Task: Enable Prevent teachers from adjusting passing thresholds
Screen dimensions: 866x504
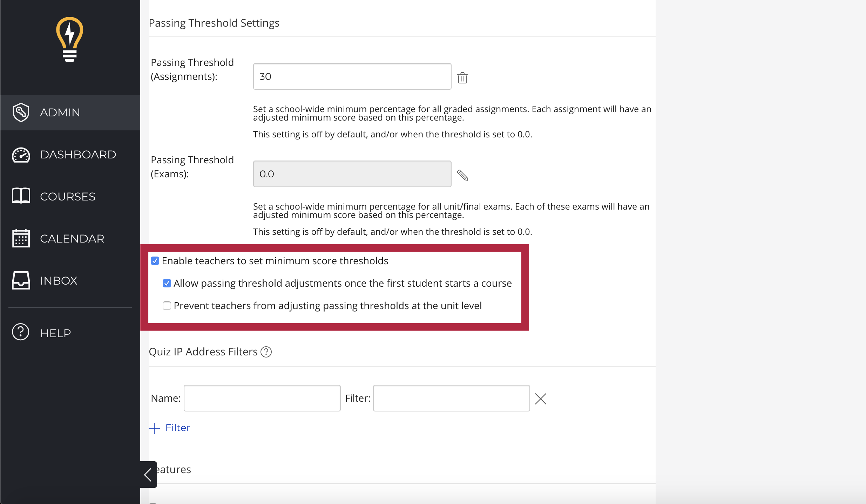Action: click(x=166, y=305)
